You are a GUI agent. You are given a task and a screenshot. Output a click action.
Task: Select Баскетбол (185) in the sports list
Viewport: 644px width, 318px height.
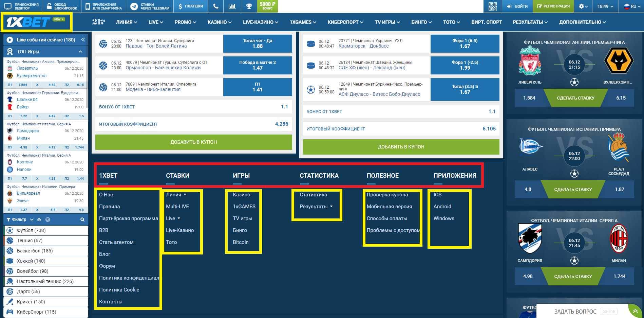[46, 251]
